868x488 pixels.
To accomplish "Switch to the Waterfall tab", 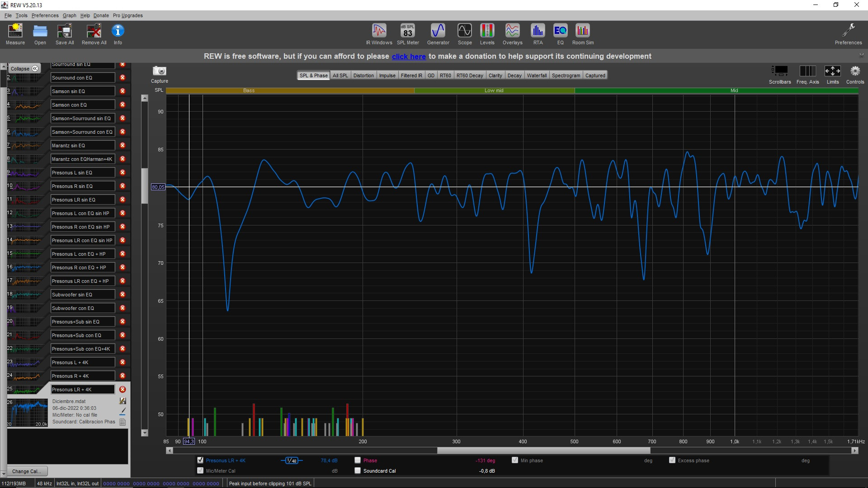I will tap(537, 75).
